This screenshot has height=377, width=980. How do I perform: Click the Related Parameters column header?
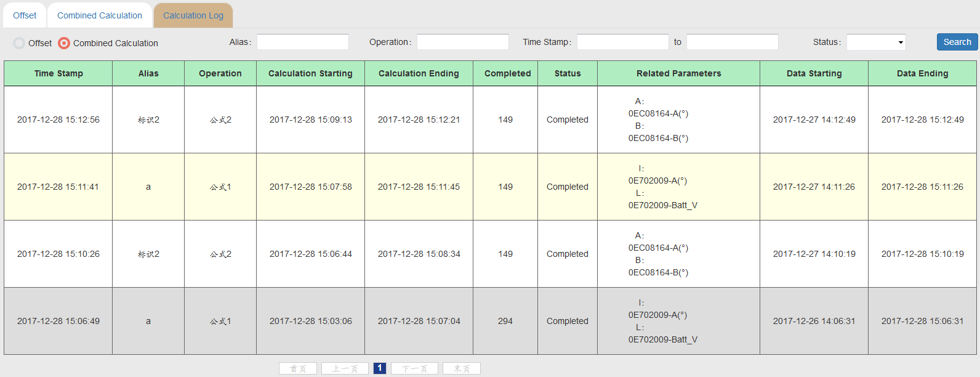click(x=679, y=73)
